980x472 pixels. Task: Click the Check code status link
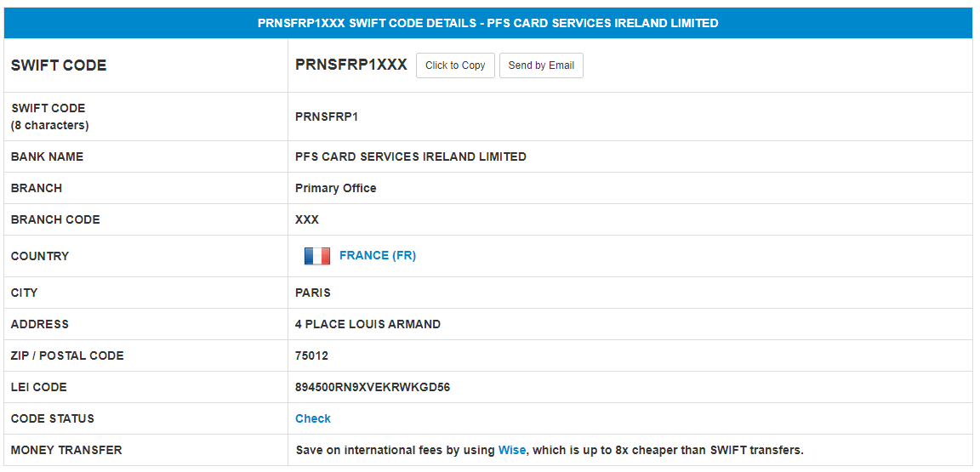313,419
